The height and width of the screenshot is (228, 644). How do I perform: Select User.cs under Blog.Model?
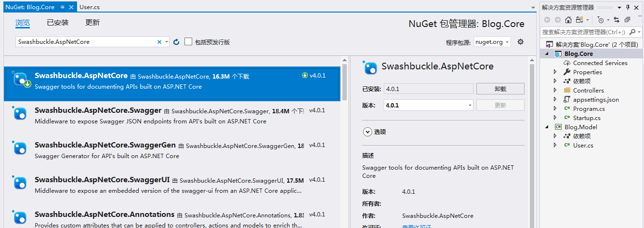point(583,146)
